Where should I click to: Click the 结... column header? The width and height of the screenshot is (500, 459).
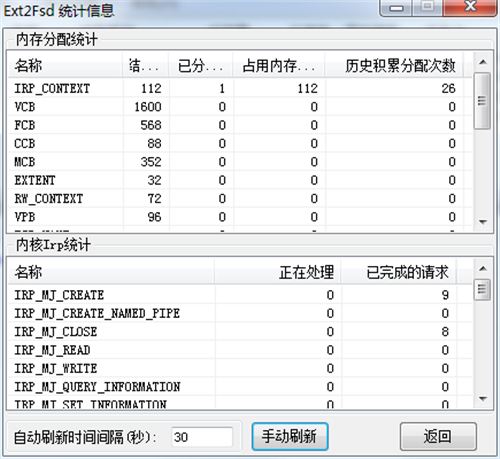tap(146, 65)
